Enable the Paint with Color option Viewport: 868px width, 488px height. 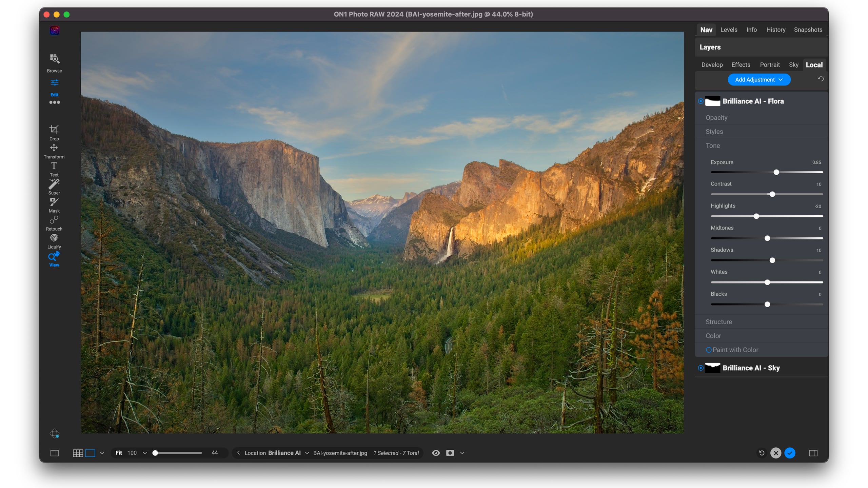click(x=708, y=350)
